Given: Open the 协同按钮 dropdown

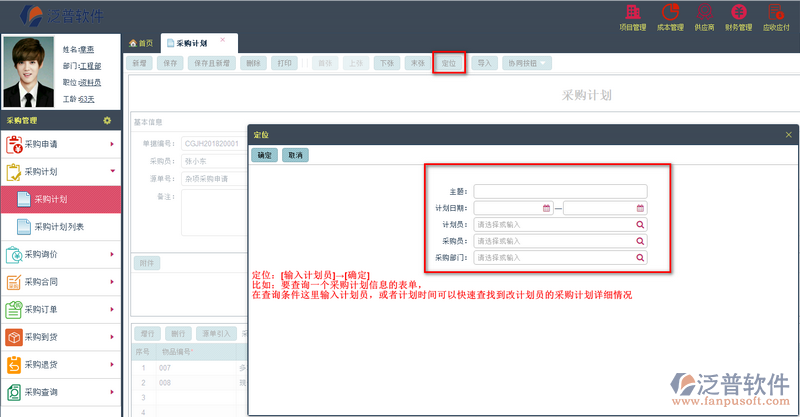Looking at the screenshot, I should click(527, 63).
